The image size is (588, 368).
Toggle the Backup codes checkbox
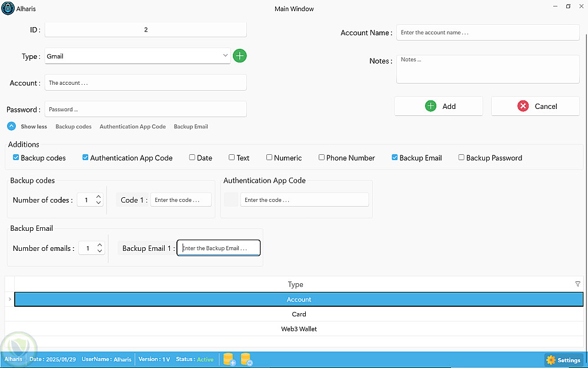pyautogui.click(x=16, y=158)
